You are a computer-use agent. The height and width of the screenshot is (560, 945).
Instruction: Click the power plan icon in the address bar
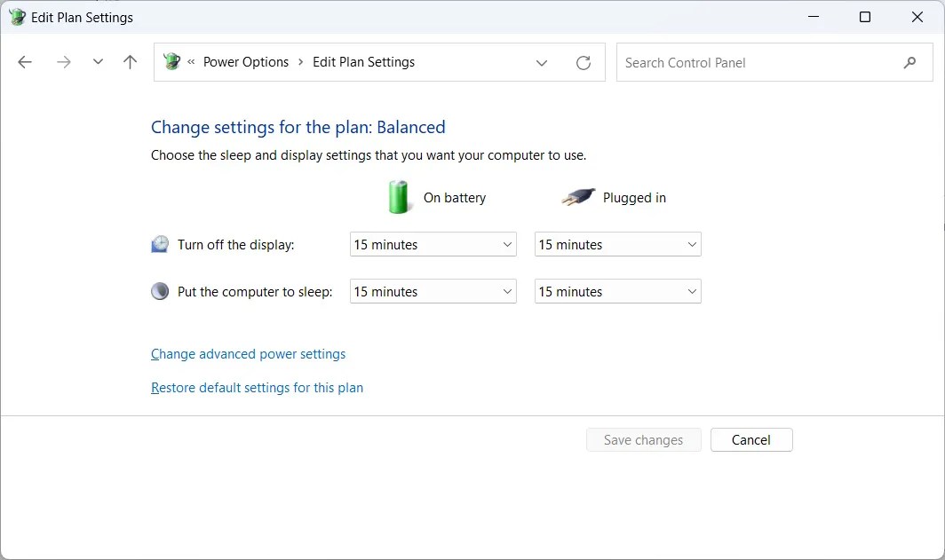pyautogui.click(x=171, y=62)
